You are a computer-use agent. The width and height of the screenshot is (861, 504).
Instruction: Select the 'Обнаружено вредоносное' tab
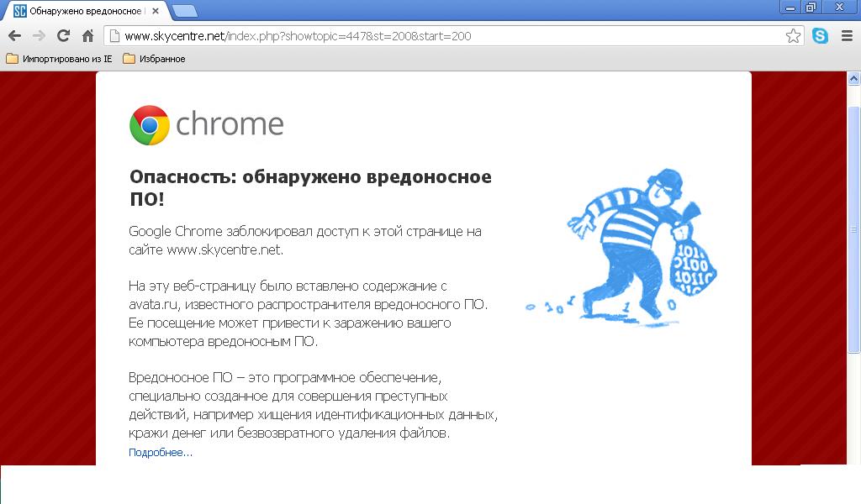pyautogui.click(x=85, y=11)
